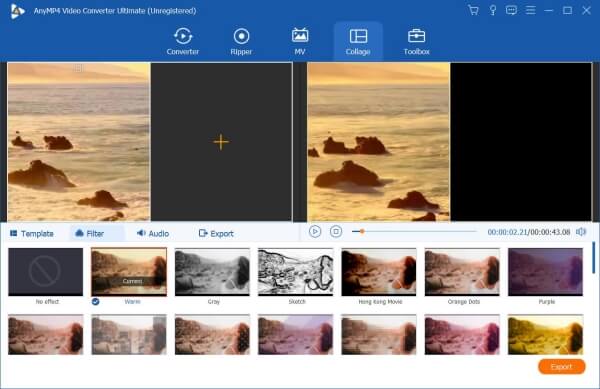Select the Collage module
This screenshot has width=600, height=389.
coord(358,41)
